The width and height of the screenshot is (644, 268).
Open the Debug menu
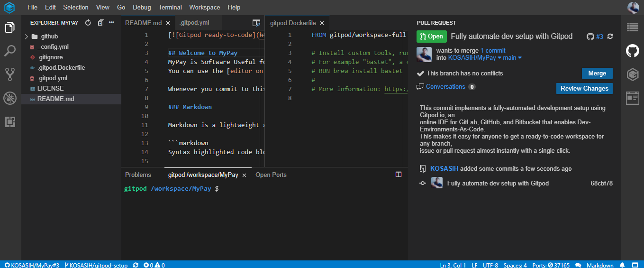[142, 8]
